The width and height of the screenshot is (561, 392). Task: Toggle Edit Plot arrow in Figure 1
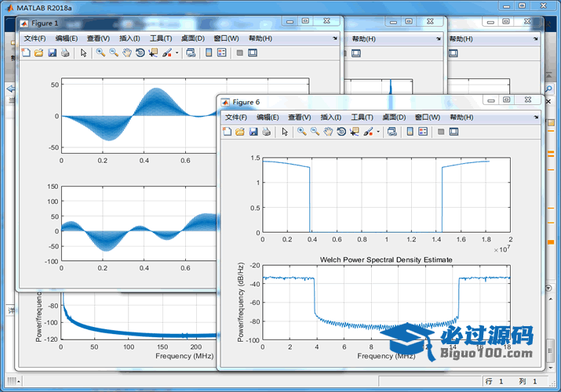coord(83,53)
